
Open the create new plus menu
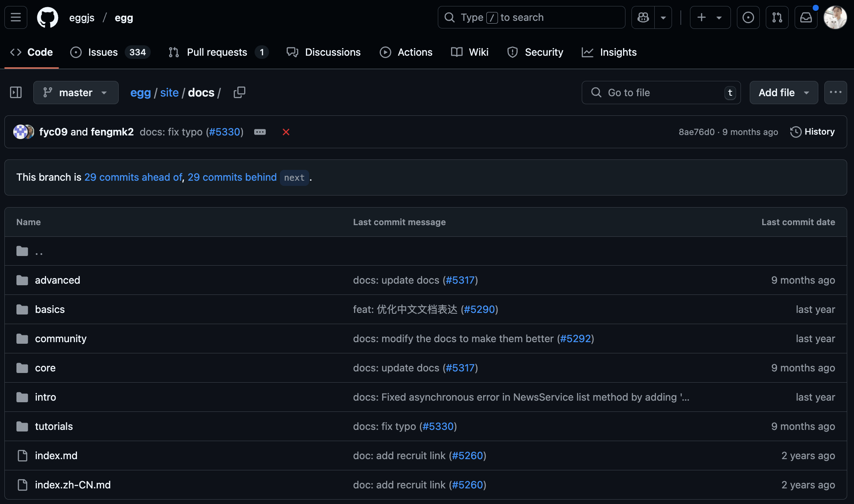pos(710,17)
